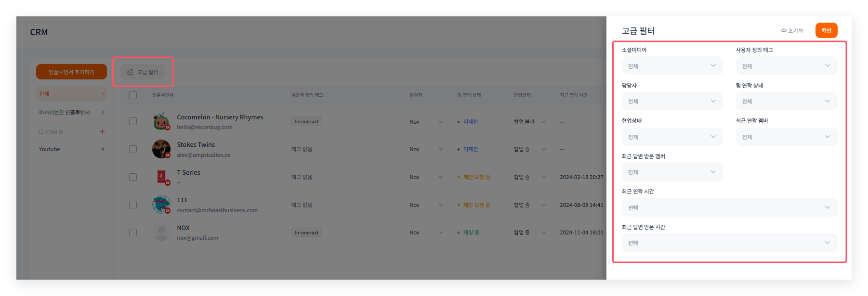Click the NOX placeholder avatar icon
The height and width of the screenshot is (296, 868).
tap(161, 232)
